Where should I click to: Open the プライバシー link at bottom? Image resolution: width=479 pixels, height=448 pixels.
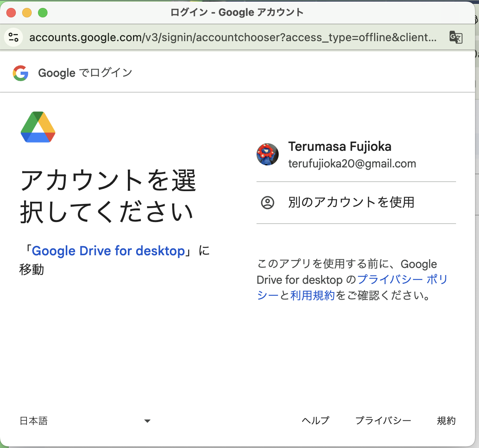[383, 421]
